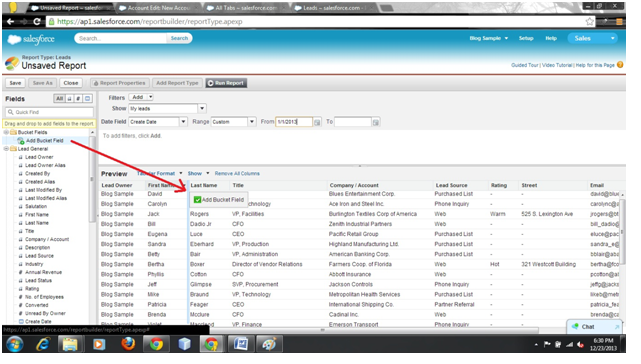Click the help icon beside Help for this Page
This screenshot has height=364, width=641.
(620, 65)
